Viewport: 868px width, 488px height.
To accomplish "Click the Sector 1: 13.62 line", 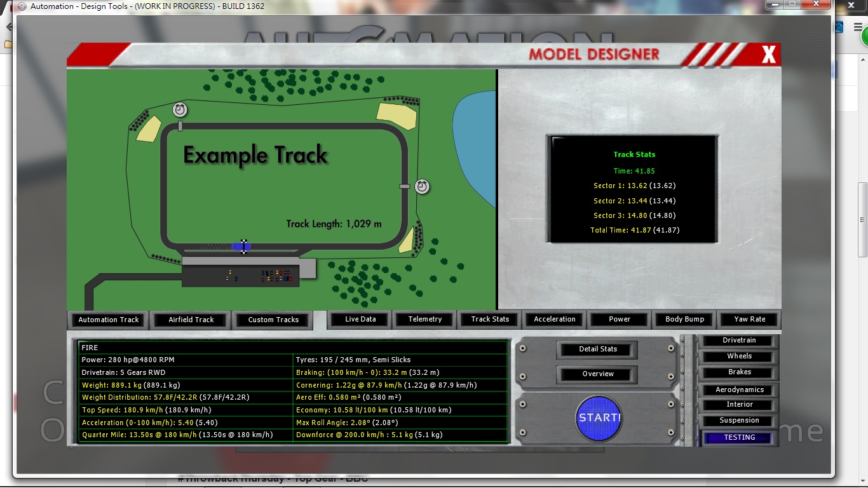I will (x=634, y=186).
